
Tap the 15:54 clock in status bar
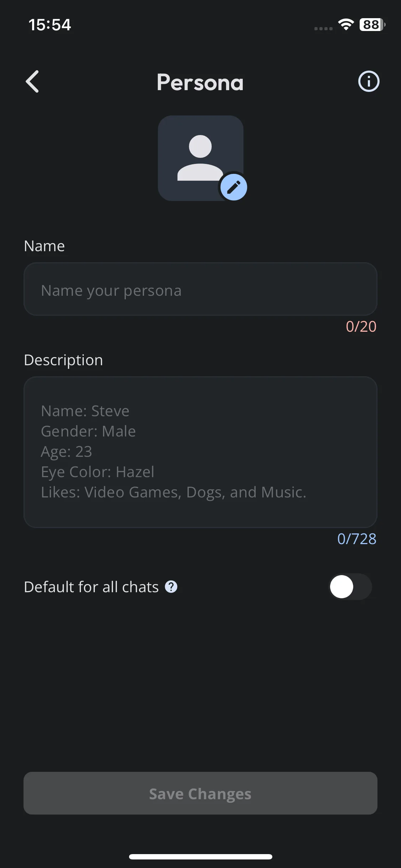pyautogui.click(x=50, y=25)
